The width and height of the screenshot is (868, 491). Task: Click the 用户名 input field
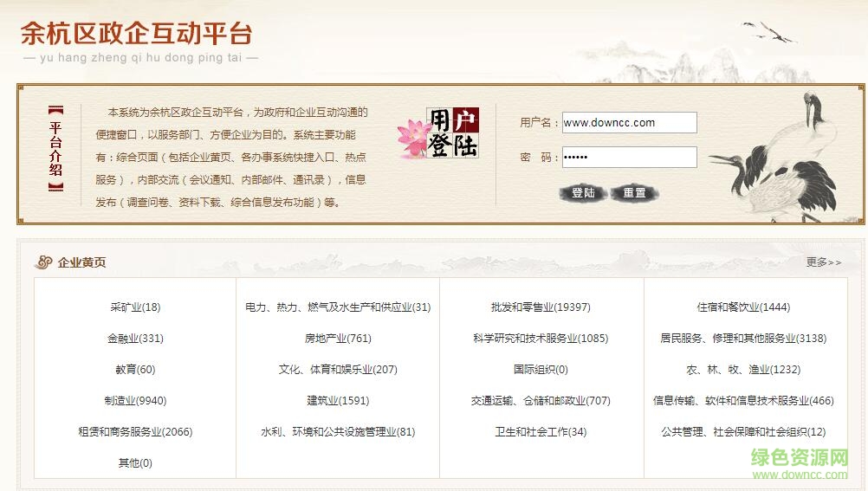click(630, 123)
